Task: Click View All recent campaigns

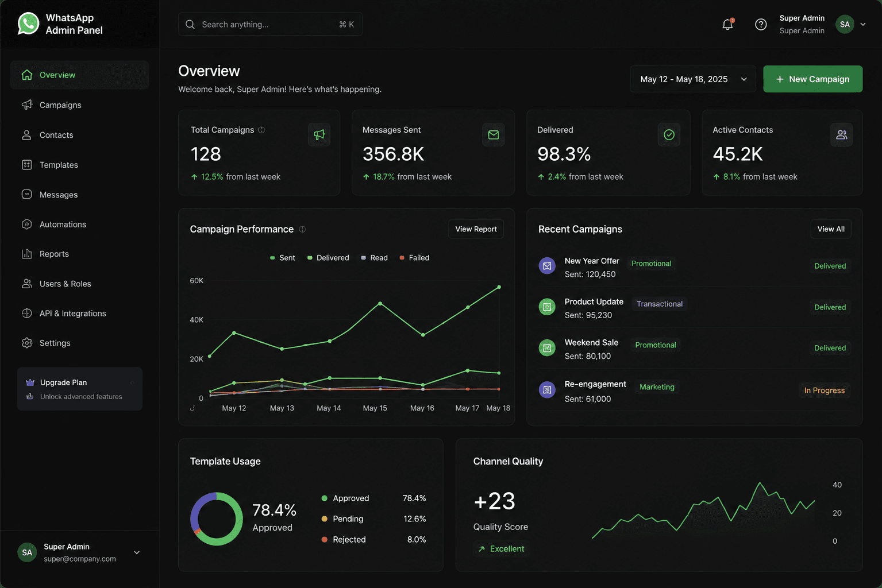Action: (831, 229)
